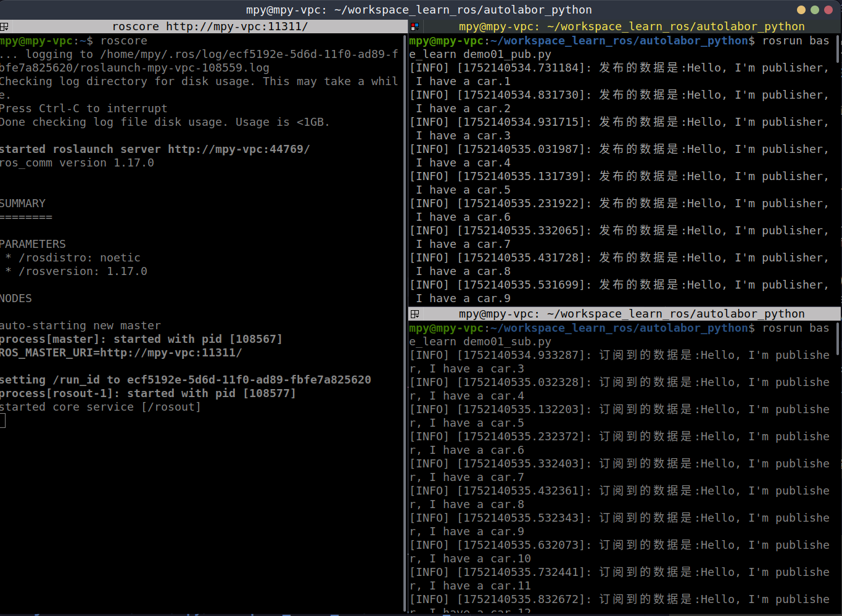Click the group icon of the demo01_sub.py pane
The image size is (842, 616).
(415, 314)
